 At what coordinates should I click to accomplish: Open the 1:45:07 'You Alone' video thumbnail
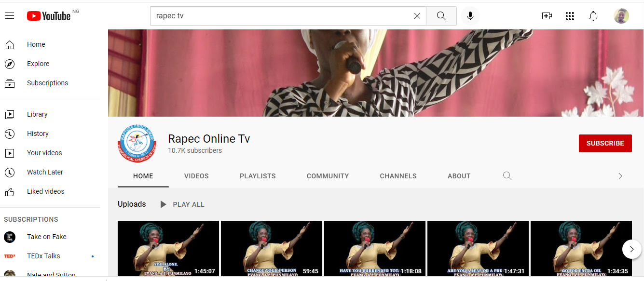click(x=168, y=249)
